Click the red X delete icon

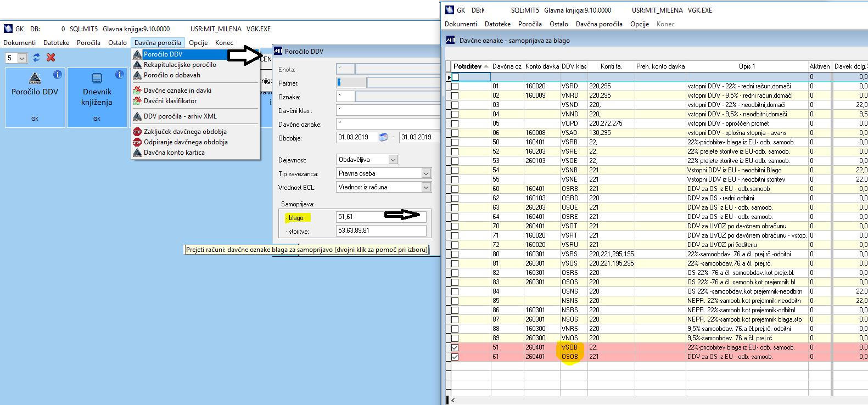pyautogui.click(x=51, y=58)
